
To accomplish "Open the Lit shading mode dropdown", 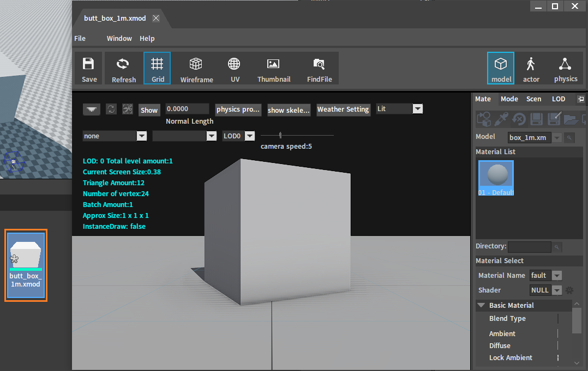I will pos(417,109).
